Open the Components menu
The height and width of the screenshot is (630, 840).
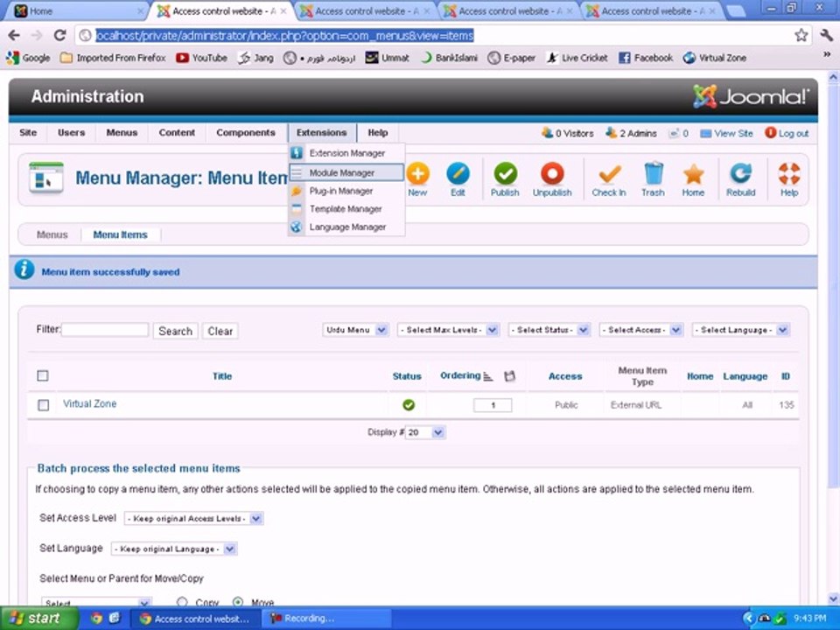pos(246,133)
